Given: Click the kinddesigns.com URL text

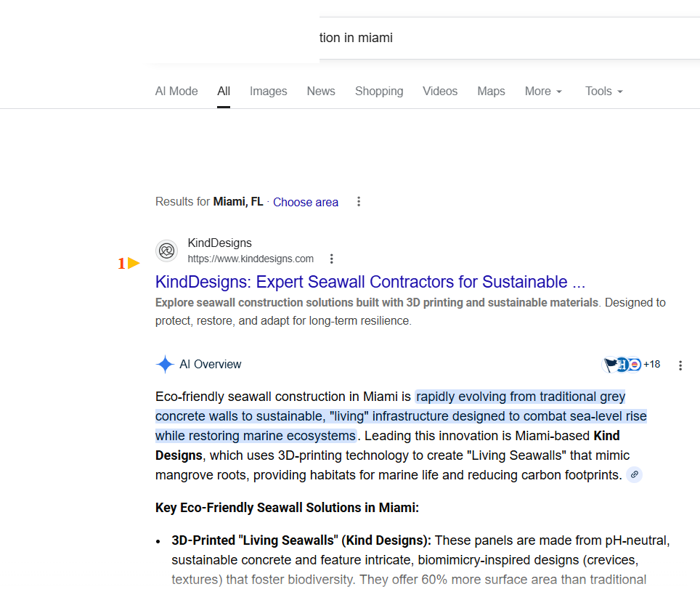Looking at the screenshot, I should 251,259.
